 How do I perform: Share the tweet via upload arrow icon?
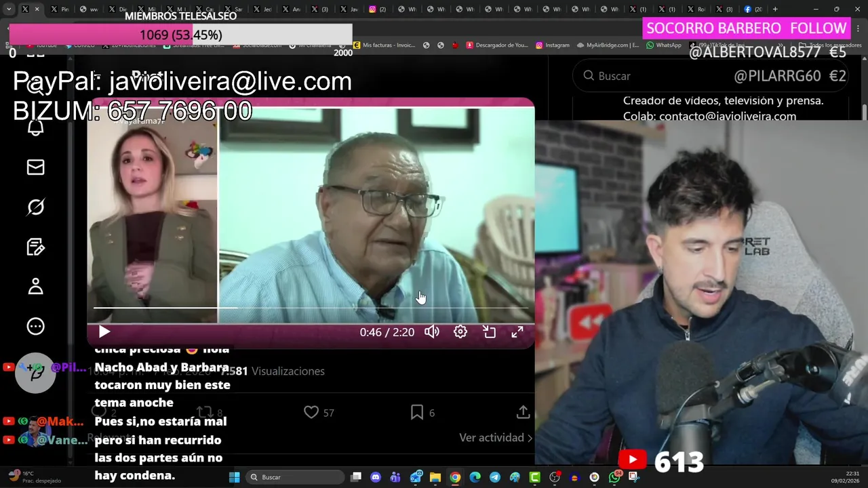click(523, 412)
